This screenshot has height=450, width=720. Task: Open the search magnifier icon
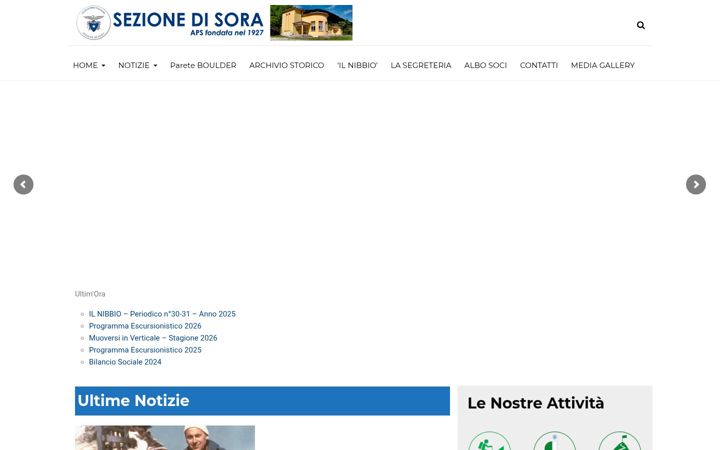point(641,25)
